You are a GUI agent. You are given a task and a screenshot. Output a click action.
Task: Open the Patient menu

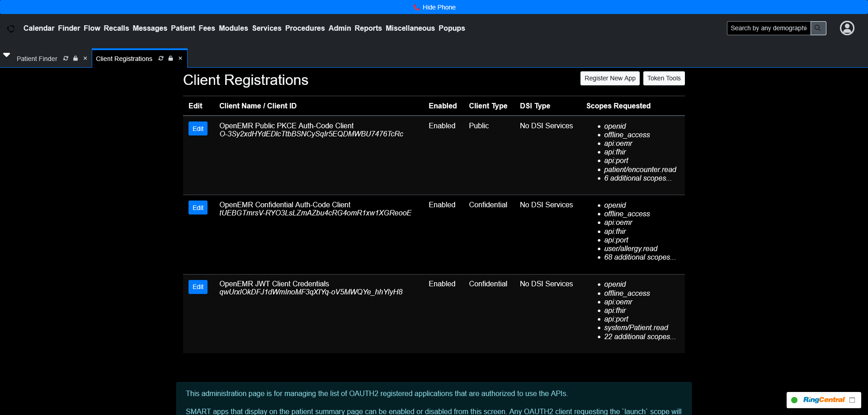pyautogui.click(x=183, y=28)
